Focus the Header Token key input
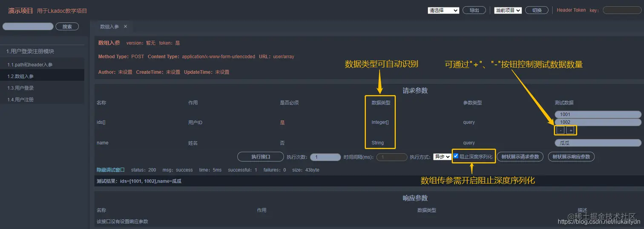The width and height of the screenshot is (644, 229). click(622, 10)
